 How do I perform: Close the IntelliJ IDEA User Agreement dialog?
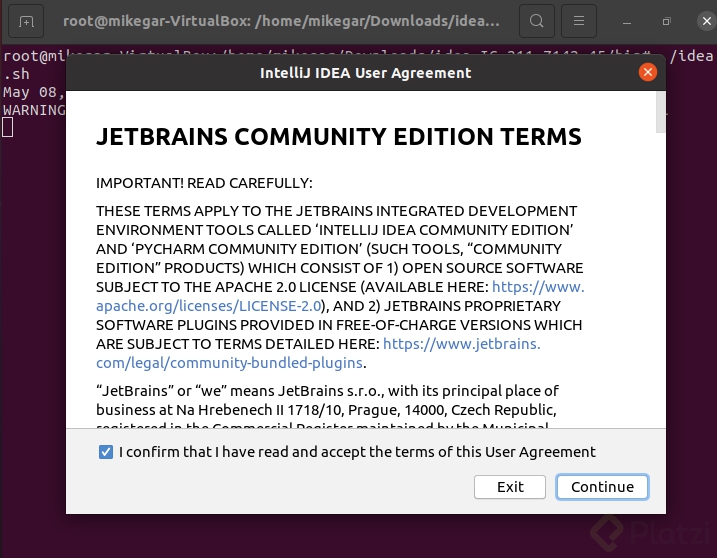point(647,72)
